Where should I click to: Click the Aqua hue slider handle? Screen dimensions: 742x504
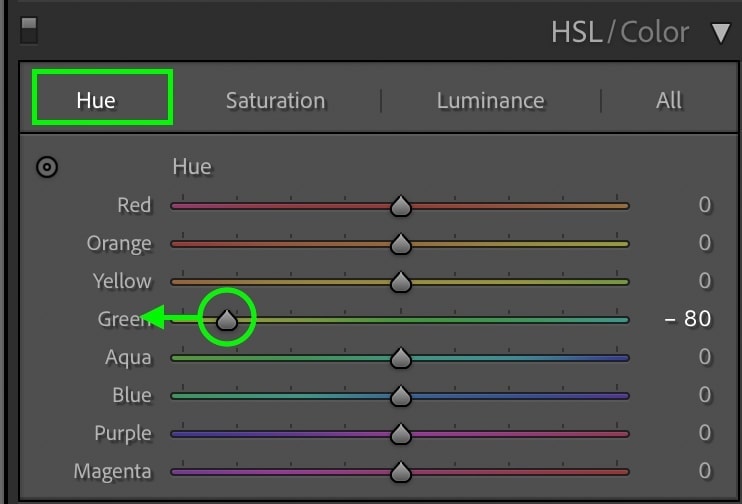pyautogui.click(x=401, y=358)
